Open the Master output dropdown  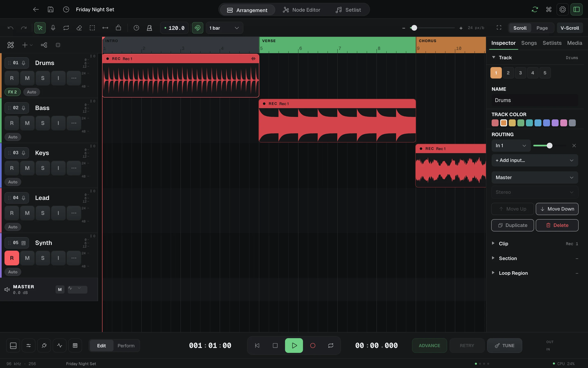[535, 177]
